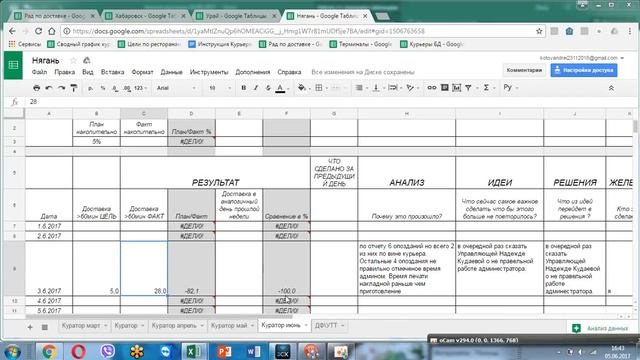Open text rotation dropdown
The width and height of the screenshot is (640, 360).
(412, 88)
